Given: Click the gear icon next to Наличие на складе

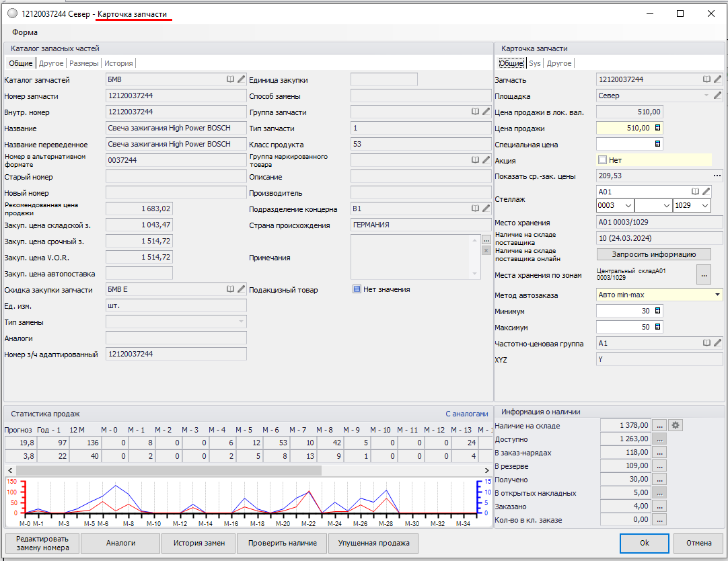Looking at the screenshot, I should click(x=676, y=425).
